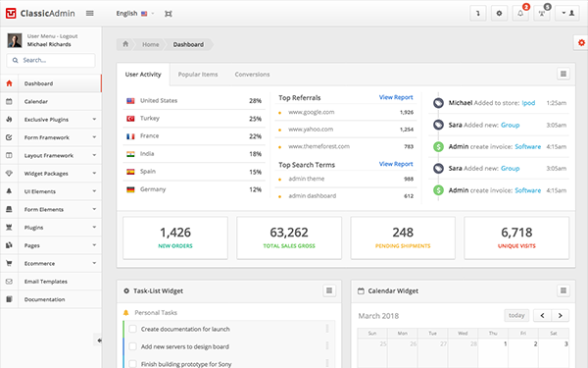Collapse the sidebar with the arrow handle
The height and width of the screenshot is (368, 588).
(x=98, y=341)
